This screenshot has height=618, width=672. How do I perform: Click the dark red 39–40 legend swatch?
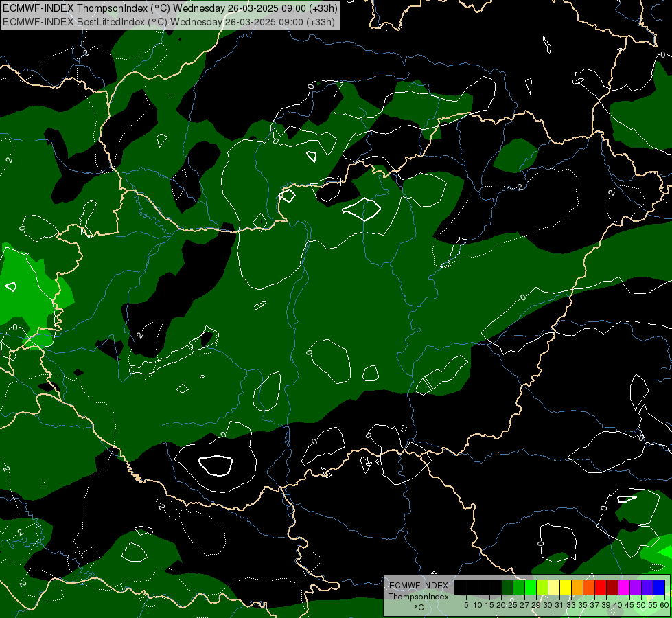(612, 587)
